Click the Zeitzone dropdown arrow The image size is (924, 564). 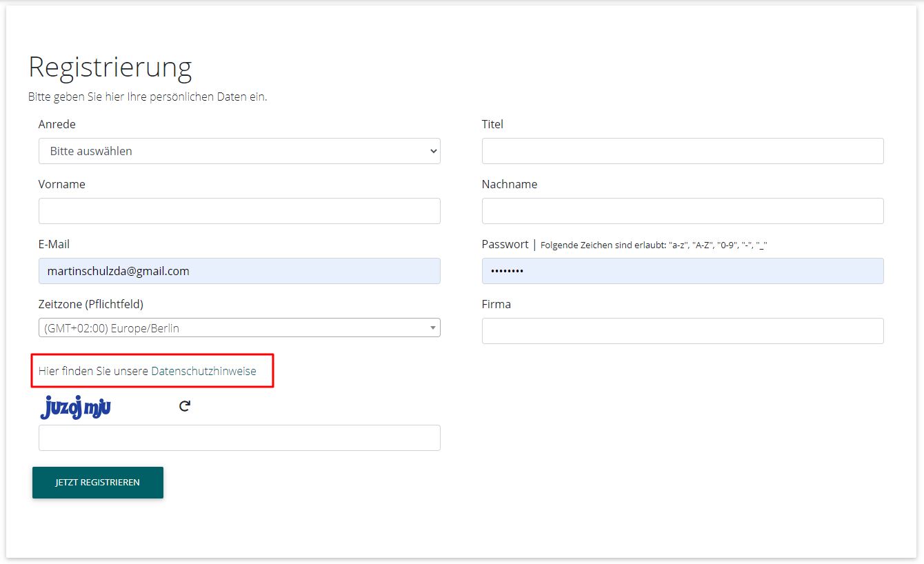[433, 328]
